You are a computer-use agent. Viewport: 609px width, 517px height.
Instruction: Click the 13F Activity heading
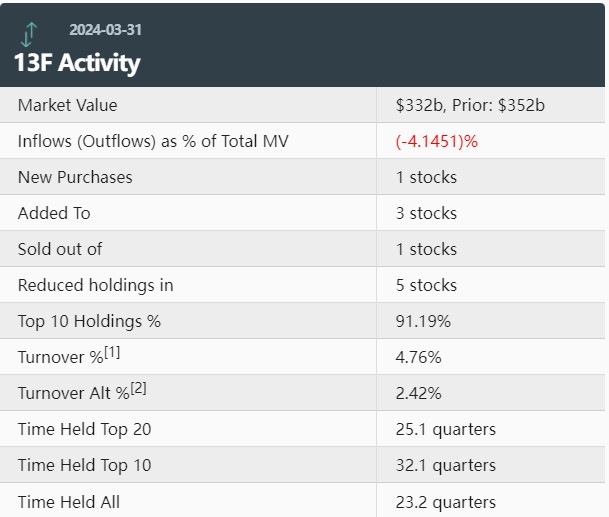77,63
